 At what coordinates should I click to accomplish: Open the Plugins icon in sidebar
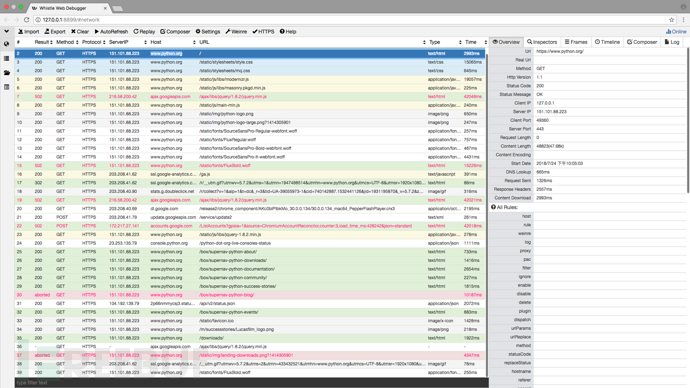[x=7, y=87]
